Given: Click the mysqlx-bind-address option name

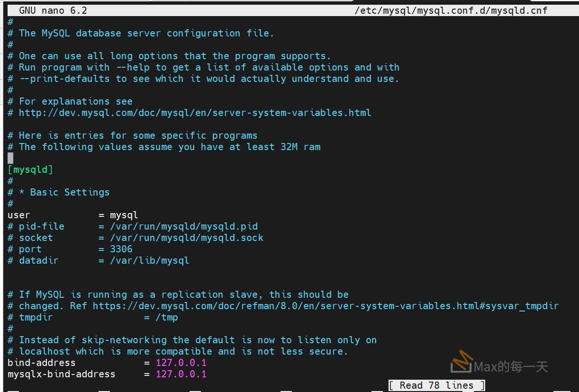Looking at the screenshot, I should pyautogui.click(x=61, y=374).
